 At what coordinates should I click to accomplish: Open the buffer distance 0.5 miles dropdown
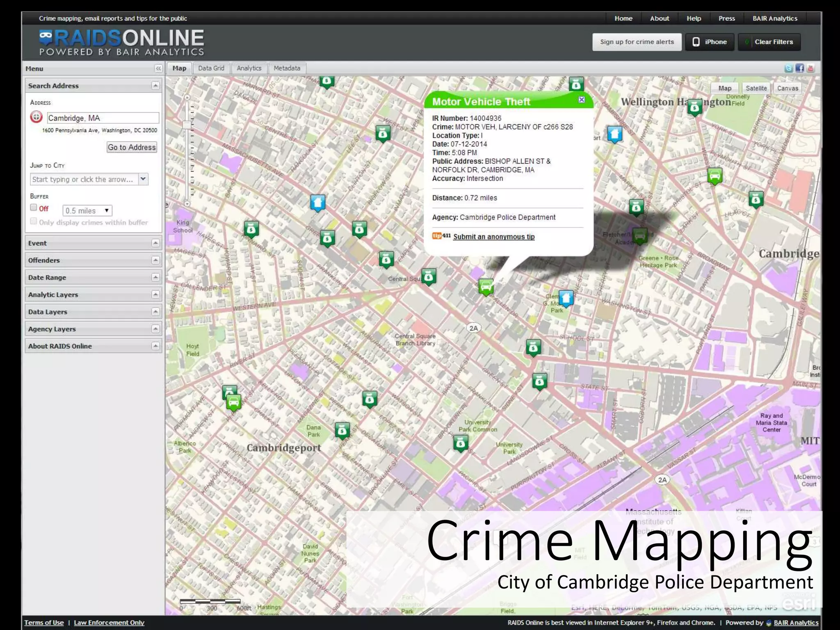click(x=87, y=210)
